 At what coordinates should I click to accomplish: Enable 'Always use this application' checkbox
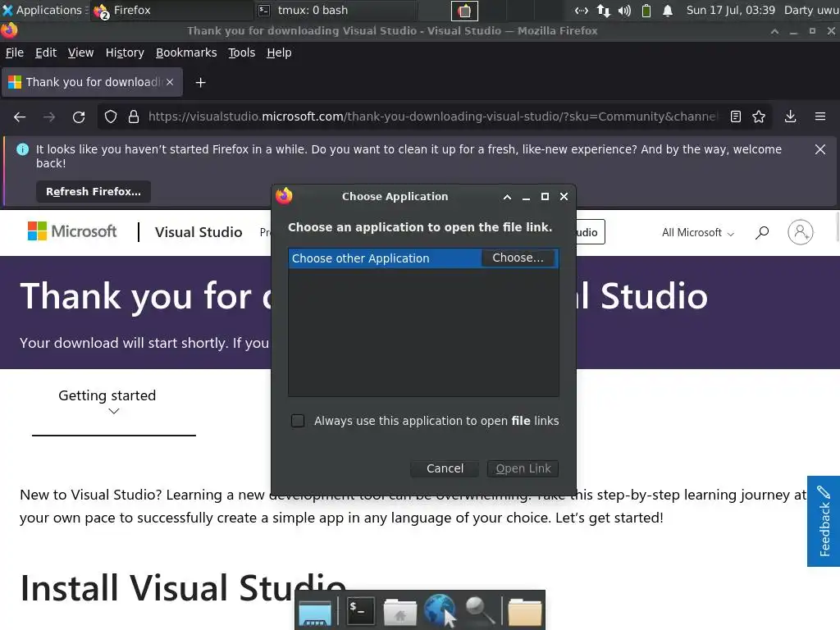coord(298,421)
